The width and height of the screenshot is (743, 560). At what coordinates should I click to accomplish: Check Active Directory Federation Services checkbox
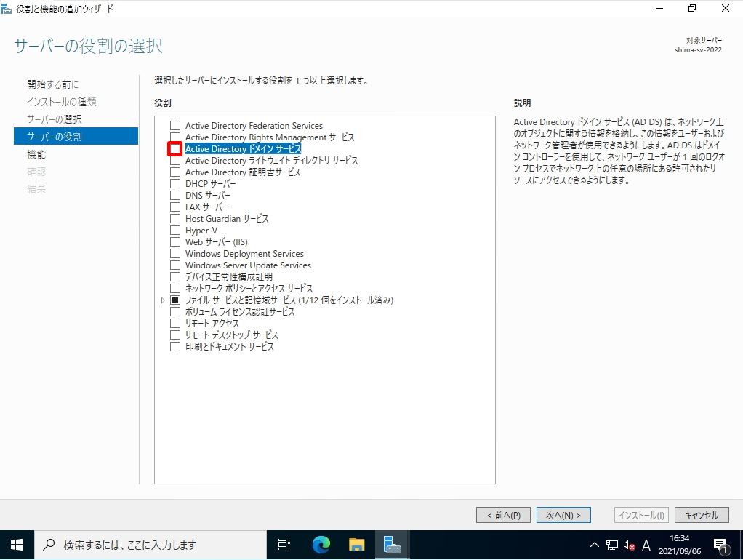(175, 125)
